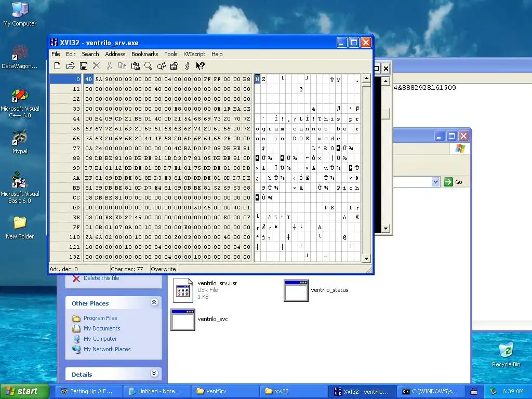Click the XVI32 scrollbar down arrow

[x=366, y=258]
